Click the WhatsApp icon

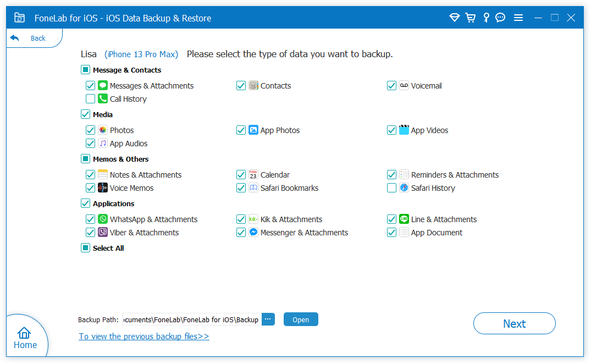(x=102, y=219)
